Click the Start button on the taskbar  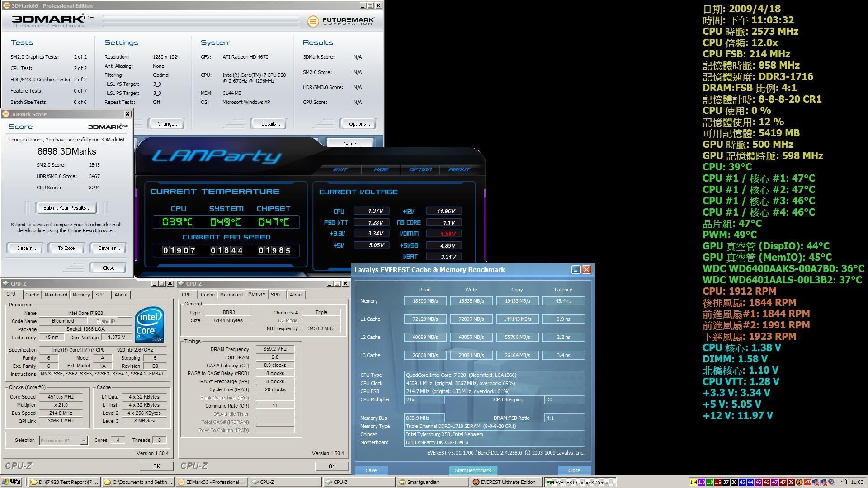pos(12,482)
